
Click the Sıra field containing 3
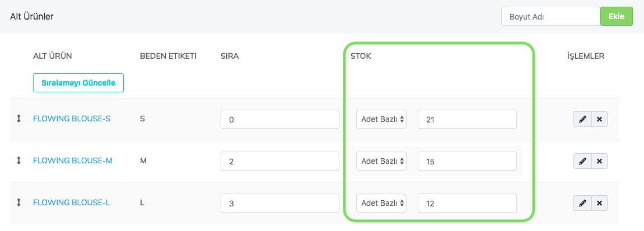(x=280, y=203)
